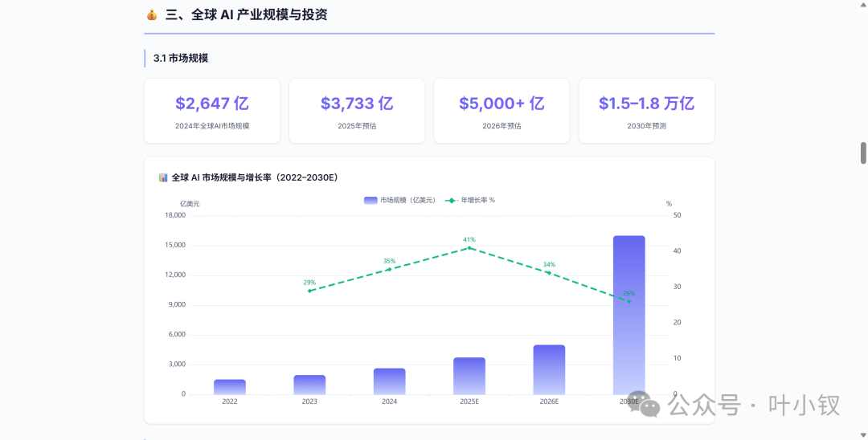Click the 2024 market size bar
The height and width of the screenshot is (440, 868).
coord(389,381)
